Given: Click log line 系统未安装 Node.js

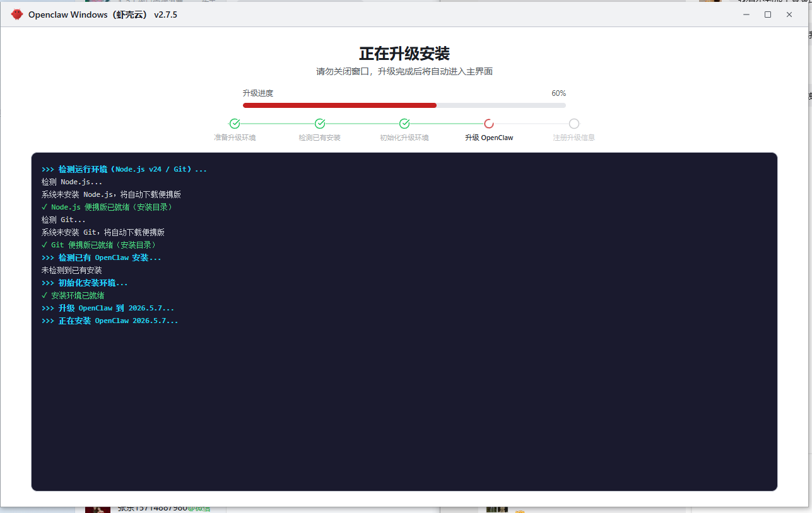Looking at the screenshot, I should [x=111, y=194].
